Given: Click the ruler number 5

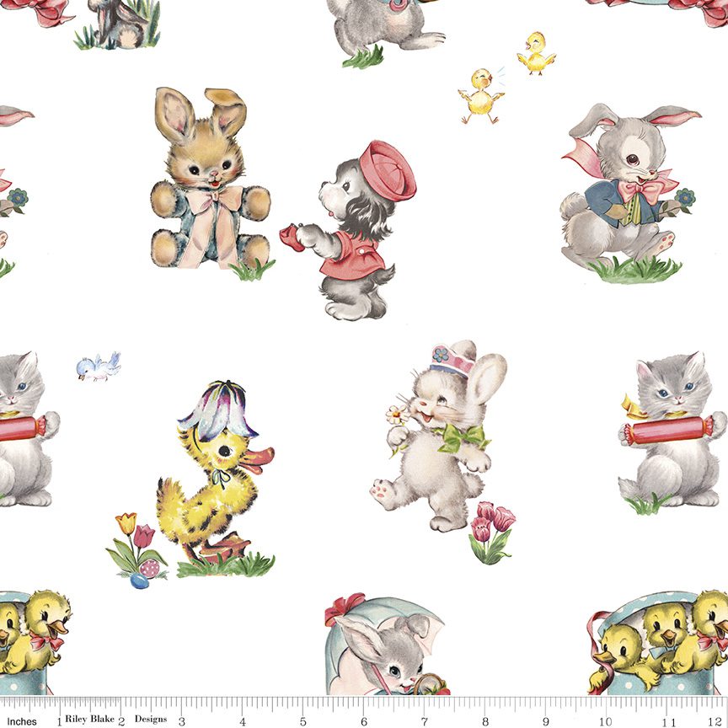Looking at the screenshot, I should pos(302,721).
